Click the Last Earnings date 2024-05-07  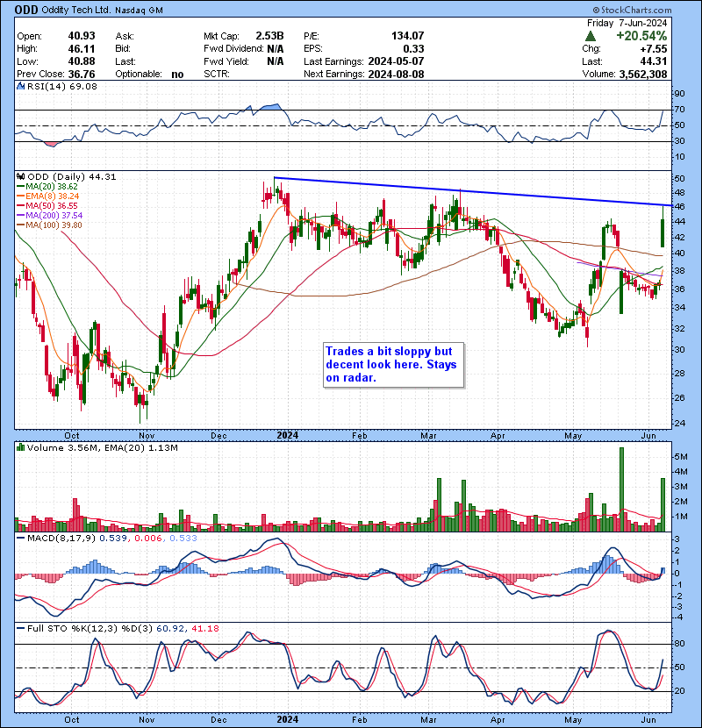pos(396,61)
